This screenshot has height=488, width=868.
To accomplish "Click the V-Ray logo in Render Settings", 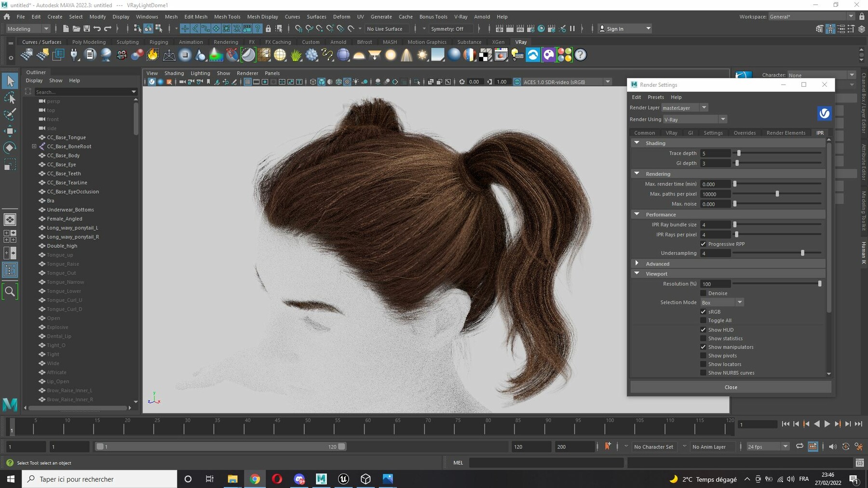I will (824, 113).
